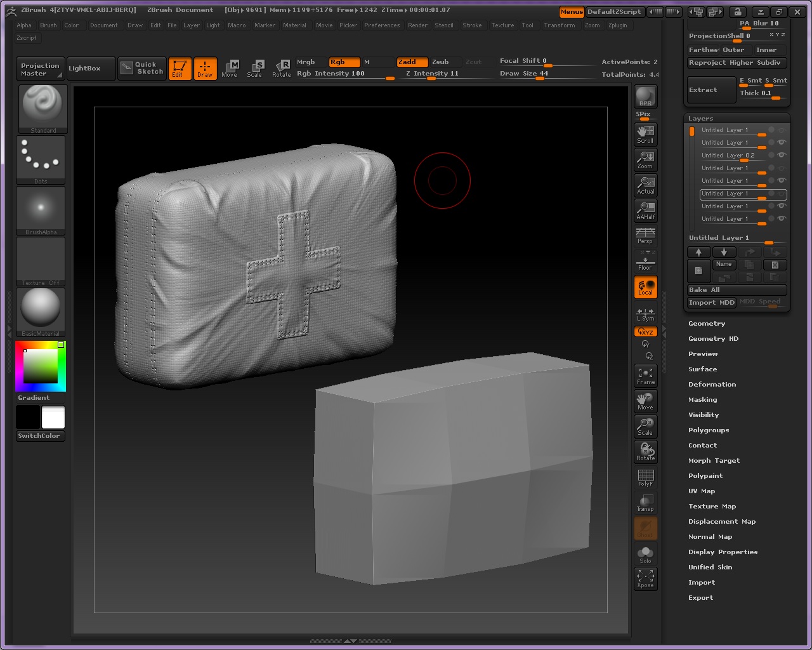Open the Zplugin menu

(617, 25)
